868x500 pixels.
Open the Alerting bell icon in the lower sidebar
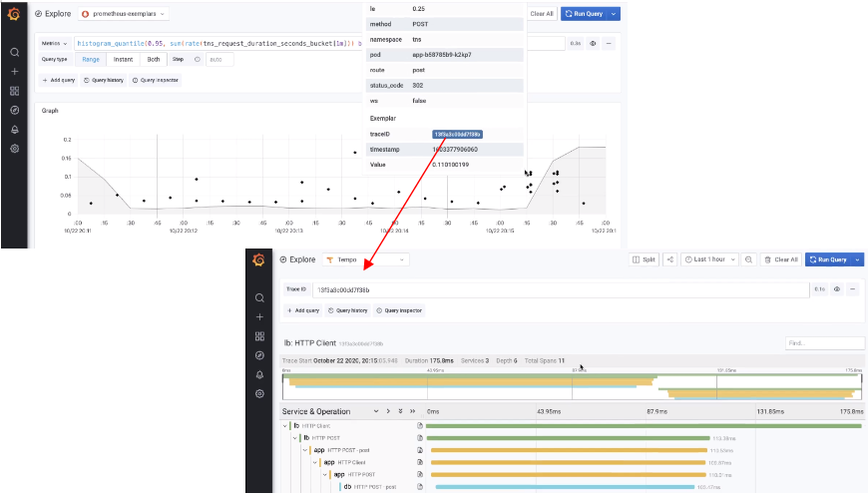click(259, 375)
